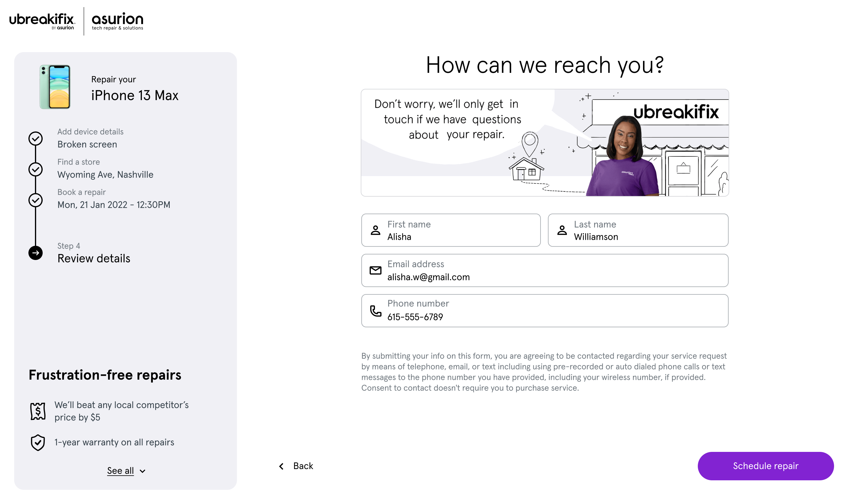Click the price receipt dollar icon

click(x=38, y=411)
